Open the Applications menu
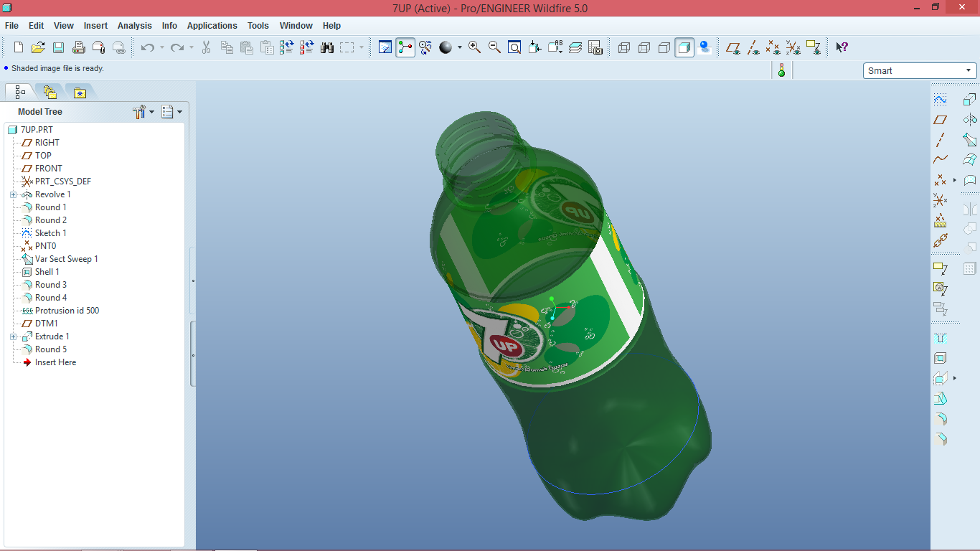The height and width of the screenshot is (551, 980). pyautogui.click(x=212, y=26)
